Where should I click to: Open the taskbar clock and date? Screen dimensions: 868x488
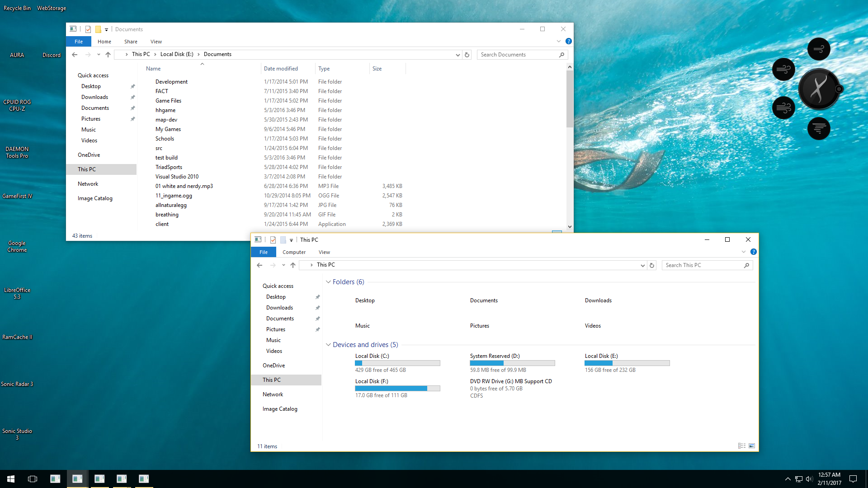click(x=829, y=479)
